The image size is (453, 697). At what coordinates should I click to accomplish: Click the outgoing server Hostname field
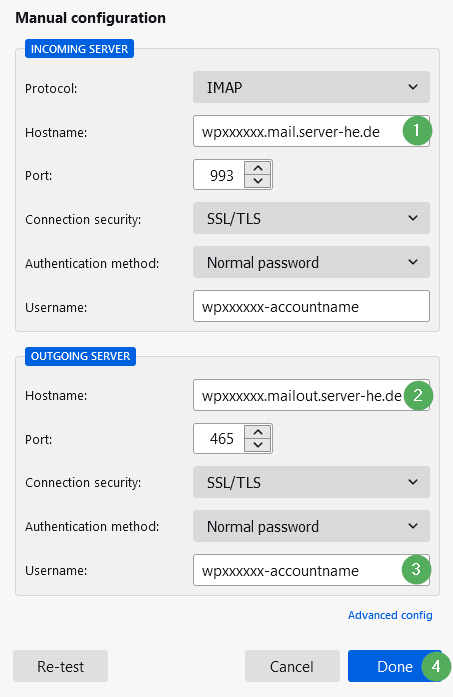point(311,395)
